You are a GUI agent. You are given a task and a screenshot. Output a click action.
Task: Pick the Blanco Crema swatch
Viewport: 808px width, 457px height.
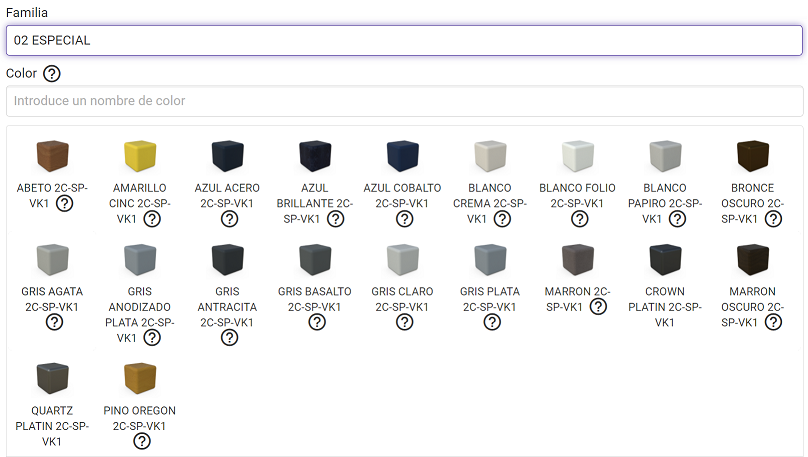click(492, 157)
